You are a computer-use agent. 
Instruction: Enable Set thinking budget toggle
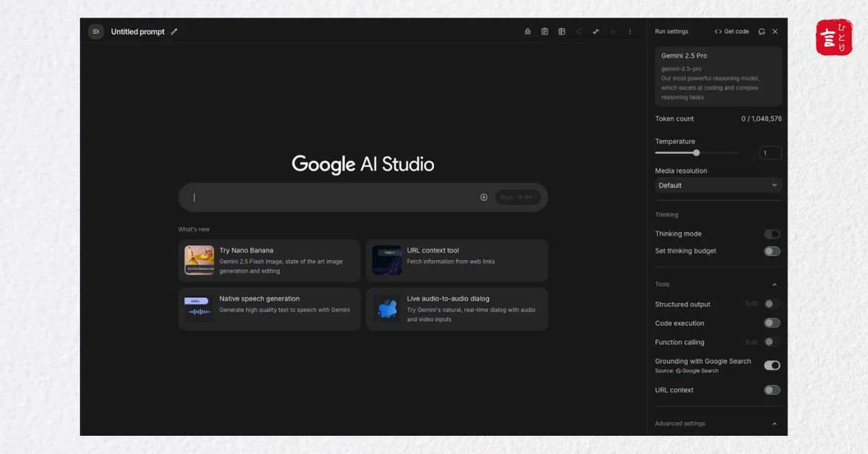click(773, 252)
